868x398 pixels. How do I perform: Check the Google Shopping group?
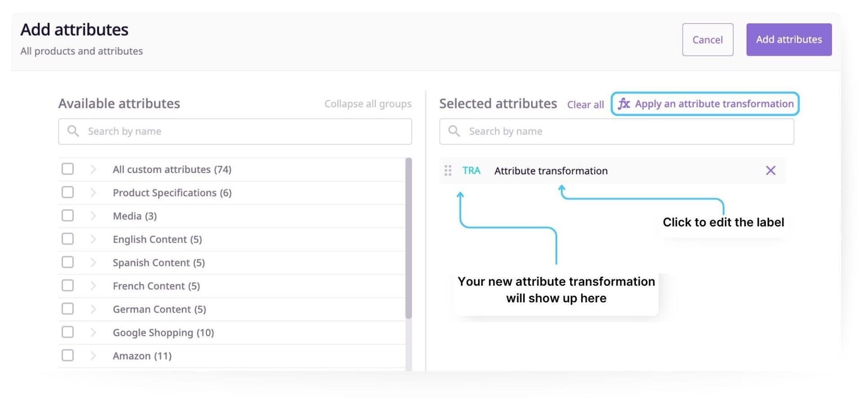pos(67,331)
